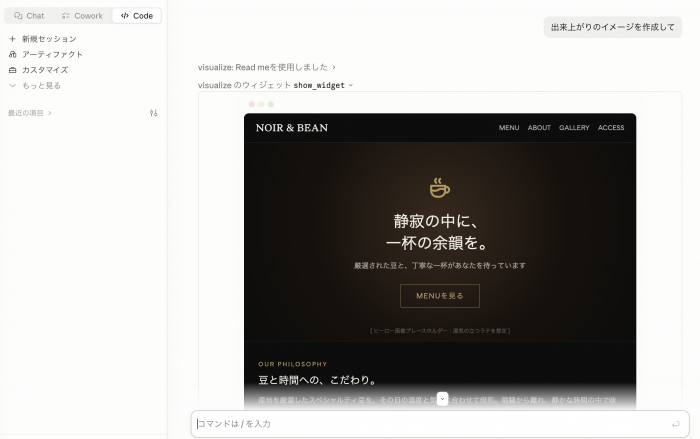Click the 出来上がりのイメージを作成して message bubble

612,27
